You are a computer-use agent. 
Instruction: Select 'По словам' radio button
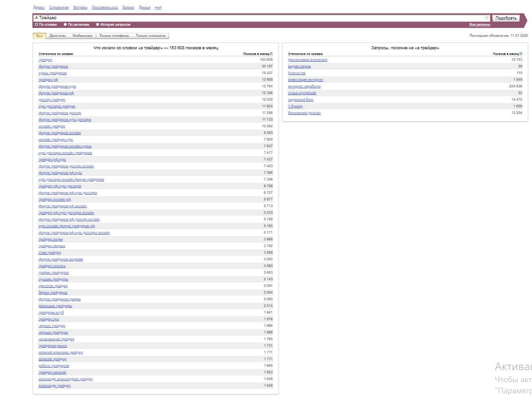tap(36, 25)
